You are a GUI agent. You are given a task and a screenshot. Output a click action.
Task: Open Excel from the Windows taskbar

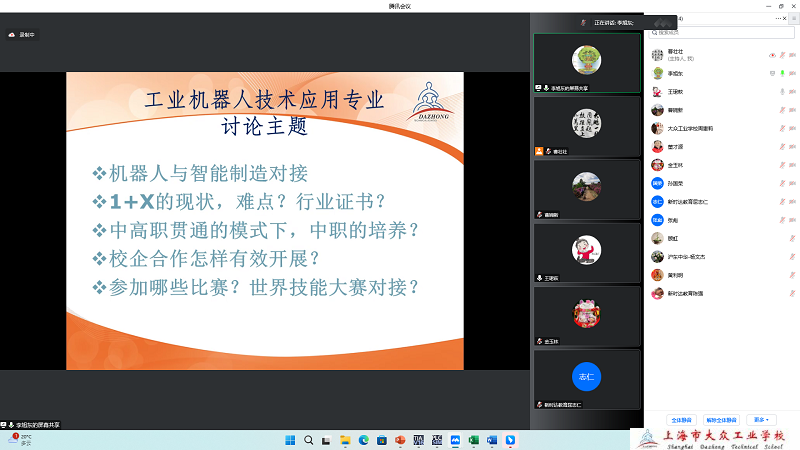tap(473, 440)
